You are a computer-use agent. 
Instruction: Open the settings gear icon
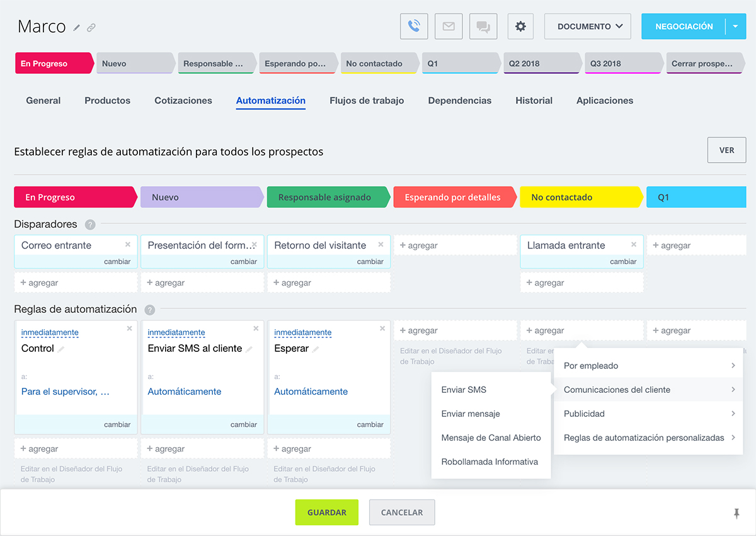click(520, 26)
